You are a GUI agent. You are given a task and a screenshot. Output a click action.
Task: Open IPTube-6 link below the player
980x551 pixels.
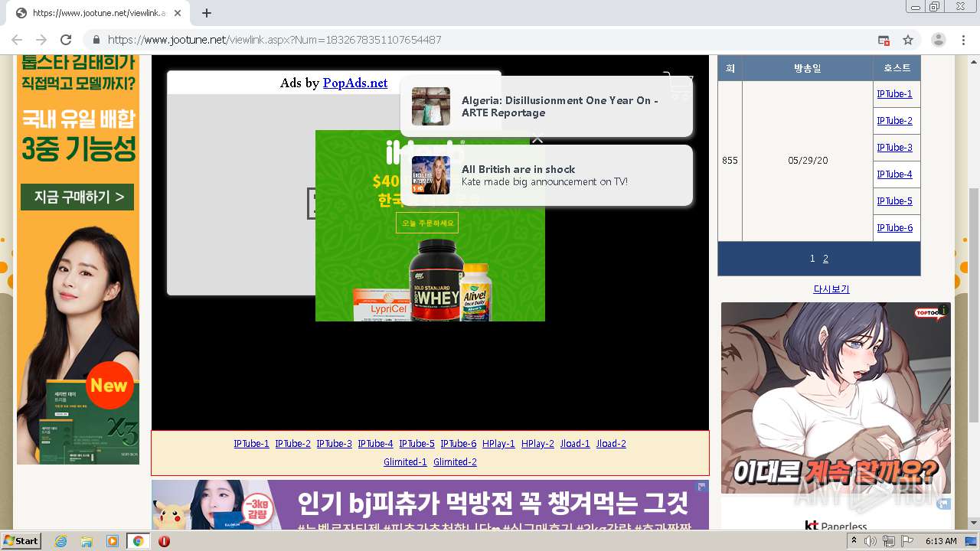coord(459,444)
